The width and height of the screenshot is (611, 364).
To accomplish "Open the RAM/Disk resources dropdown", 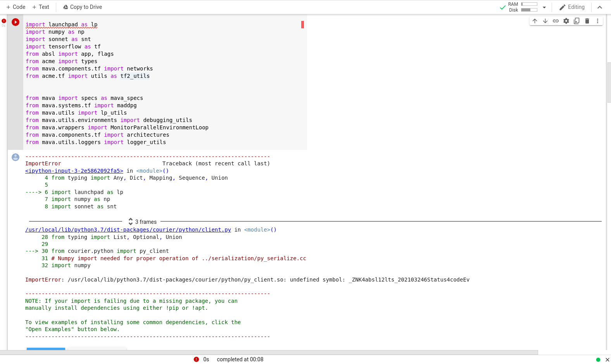I will point(544,7).
